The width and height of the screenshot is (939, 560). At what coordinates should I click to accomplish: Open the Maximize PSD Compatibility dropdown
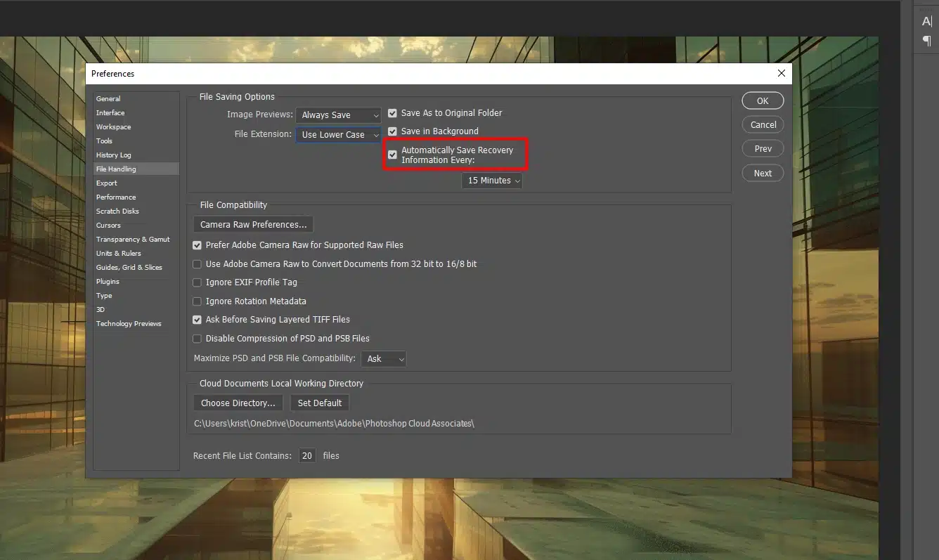click(x=384, y=358)
